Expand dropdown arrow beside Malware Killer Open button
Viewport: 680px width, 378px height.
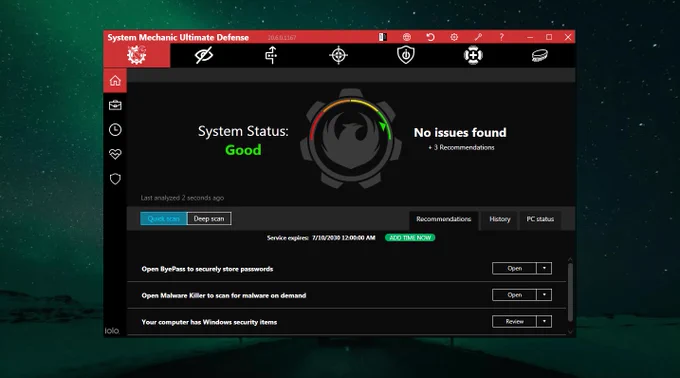[544, 295]
